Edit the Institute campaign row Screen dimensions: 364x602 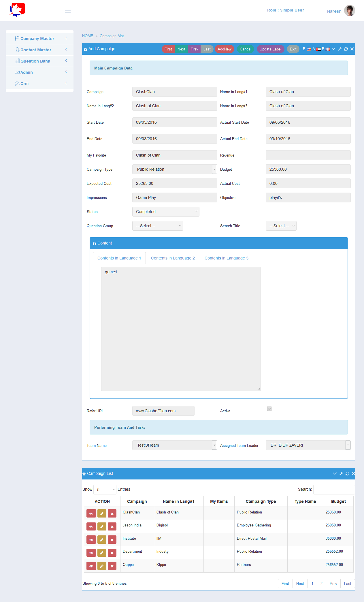pyautogui.click(x=102, y=540)
